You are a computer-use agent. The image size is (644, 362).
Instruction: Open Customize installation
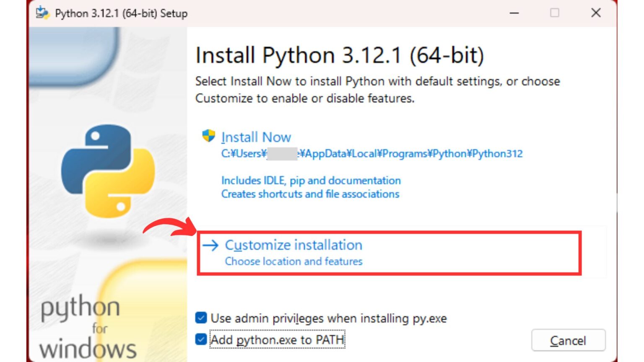[293, 245]
